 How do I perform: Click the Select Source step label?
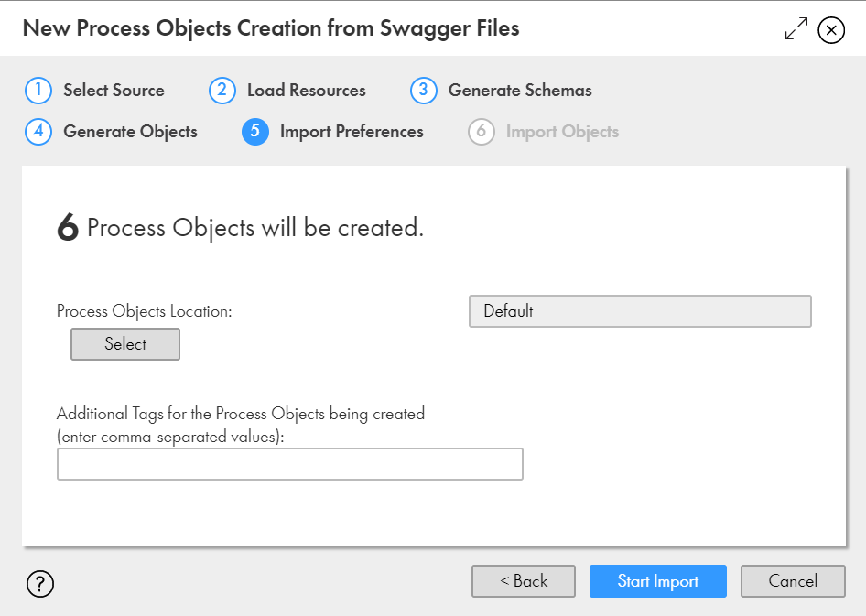114,90
